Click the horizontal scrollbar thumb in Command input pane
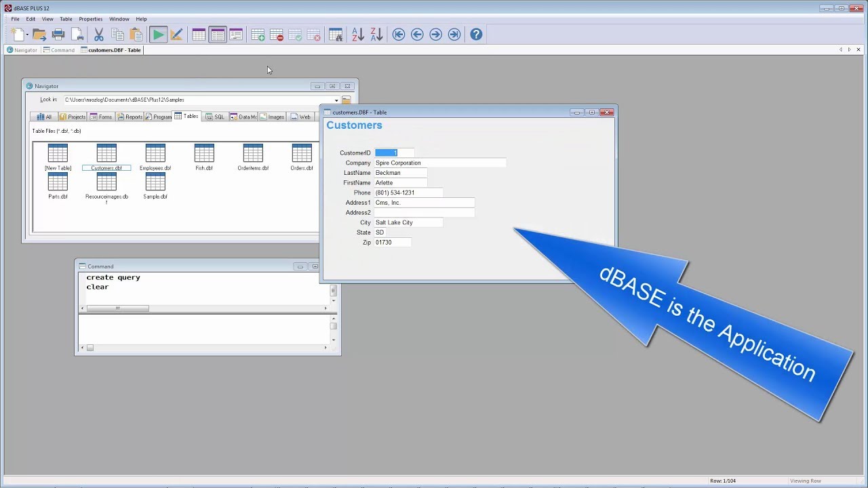 (117, 308)
